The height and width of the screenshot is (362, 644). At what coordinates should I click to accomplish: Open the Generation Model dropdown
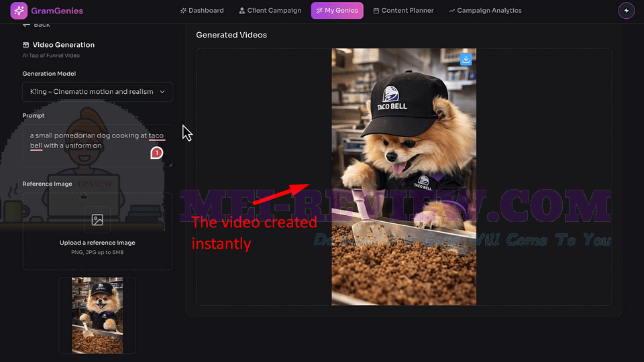[97, 92]
